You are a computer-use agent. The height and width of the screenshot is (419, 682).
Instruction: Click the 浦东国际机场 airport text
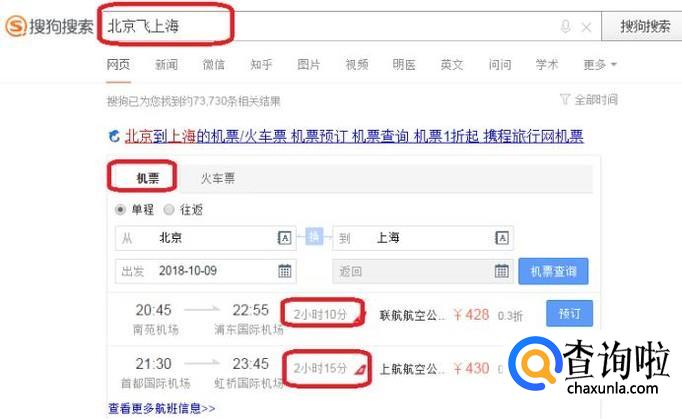pyautogui.click(x=249, y=330)
